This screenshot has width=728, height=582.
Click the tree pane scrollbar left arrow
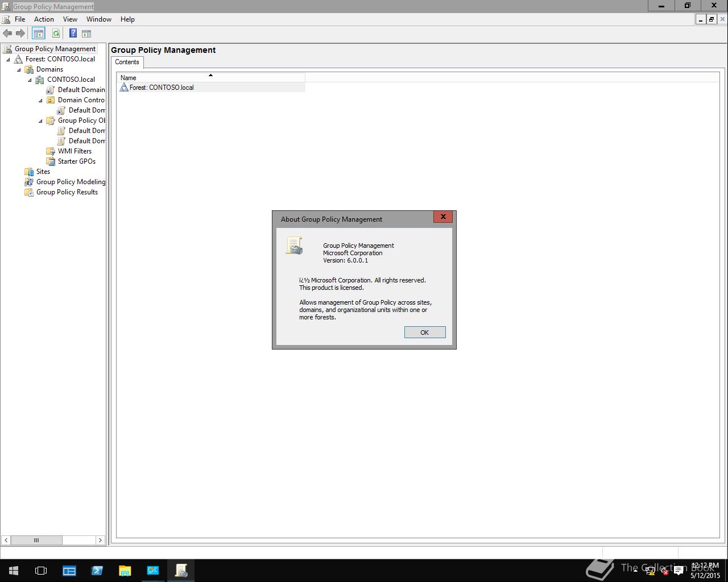6,540
